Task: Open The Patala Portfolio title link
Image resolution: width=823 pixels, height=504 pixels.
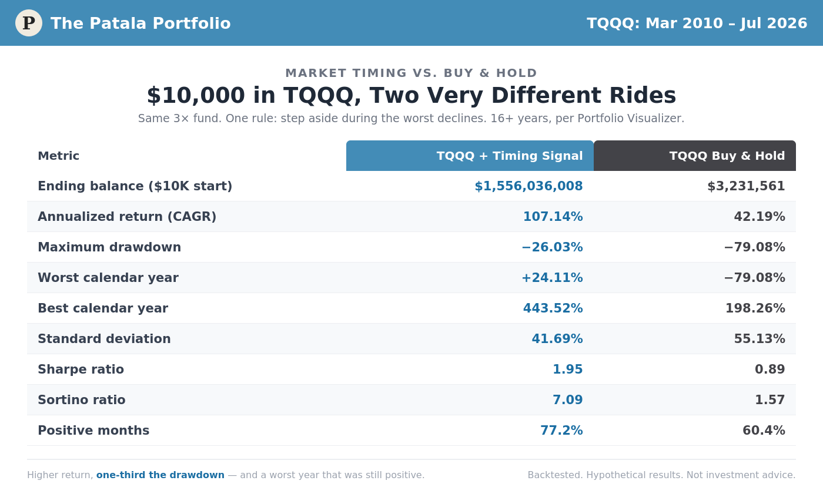Action: pyautogui.click(x=140, y=23)
